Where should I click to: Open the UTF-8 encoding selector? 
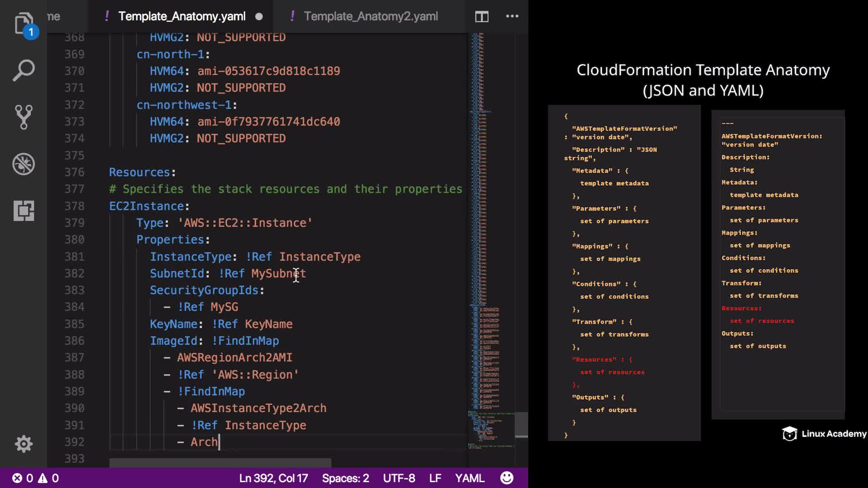pyautogui.click(x=399, y=478)
